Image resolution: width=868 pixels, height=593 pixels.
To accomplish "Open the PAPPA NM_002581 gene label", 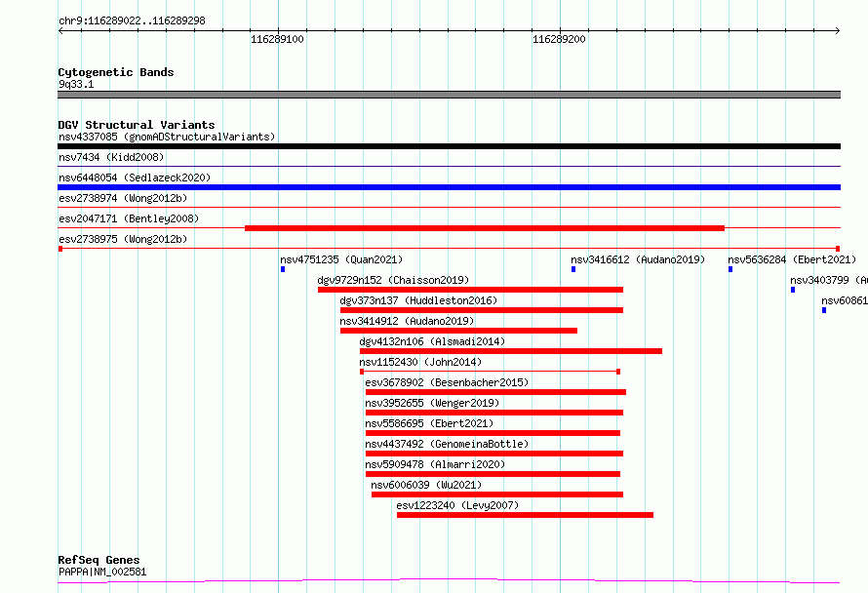I will (x=102, y=572).
